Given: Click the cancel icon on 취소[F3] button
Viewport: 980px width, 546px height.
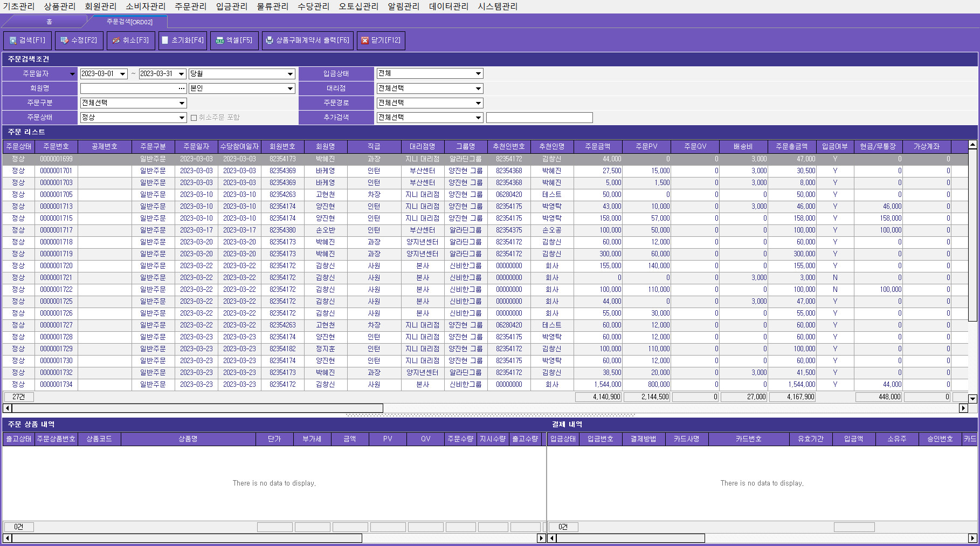Looking at the screenshot, I should pyautogui.click(x=116, y=40).
